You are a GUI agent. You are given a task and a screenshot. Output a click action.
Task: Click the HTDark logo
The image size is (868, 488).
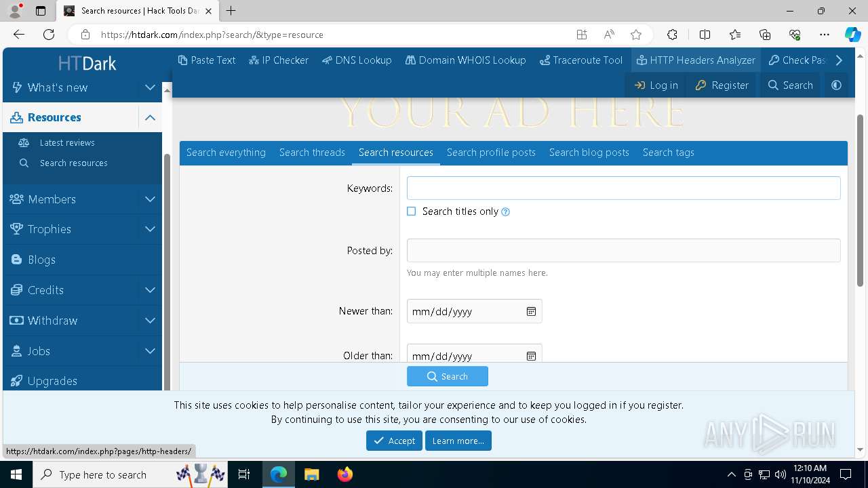pos(87,64)
